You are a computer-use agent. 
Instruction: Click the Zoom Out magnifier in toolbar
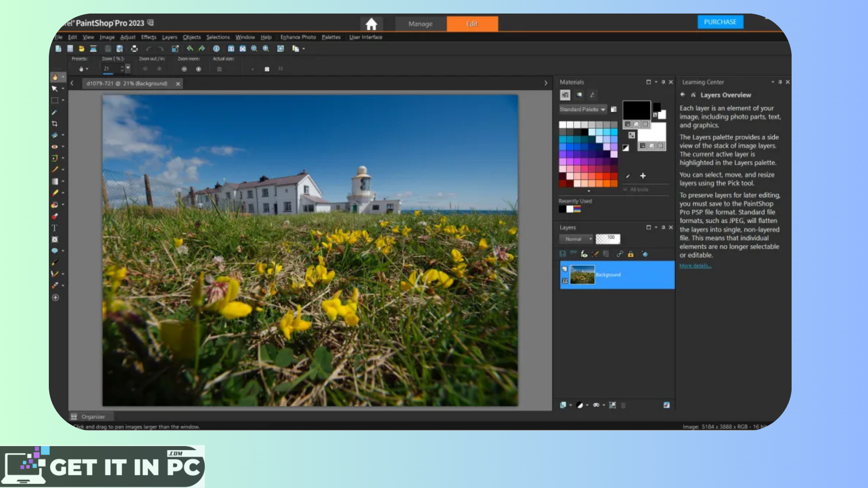point(254,48)
